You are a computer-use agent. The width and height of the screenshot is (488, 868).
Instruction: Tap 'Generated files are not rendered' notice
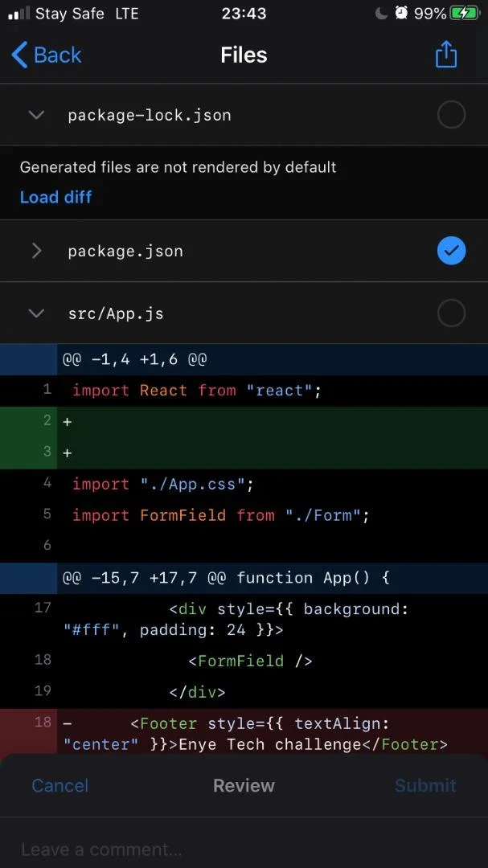tap(178, 167)
